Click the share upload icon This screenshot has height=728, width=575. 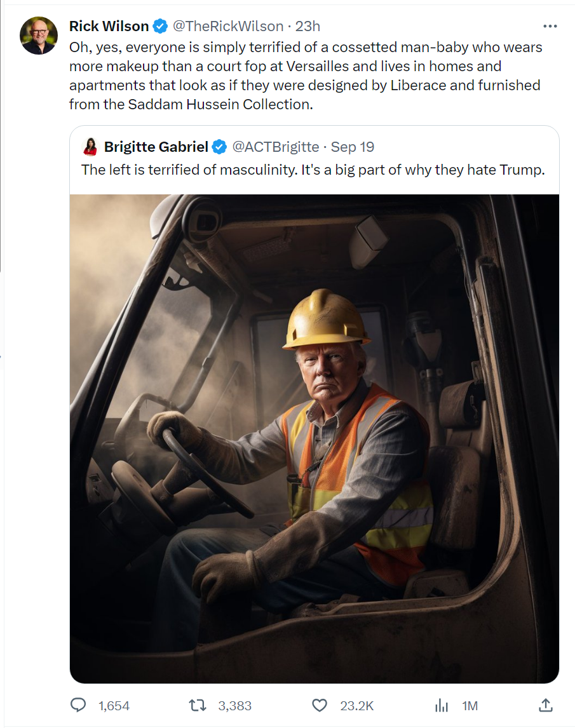546,705
